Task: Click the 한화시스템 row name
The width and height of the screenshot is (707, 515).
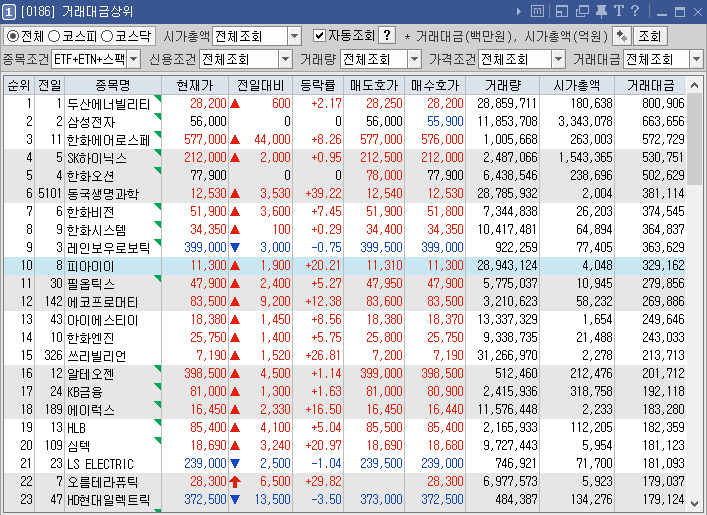Action: (96, 230)
